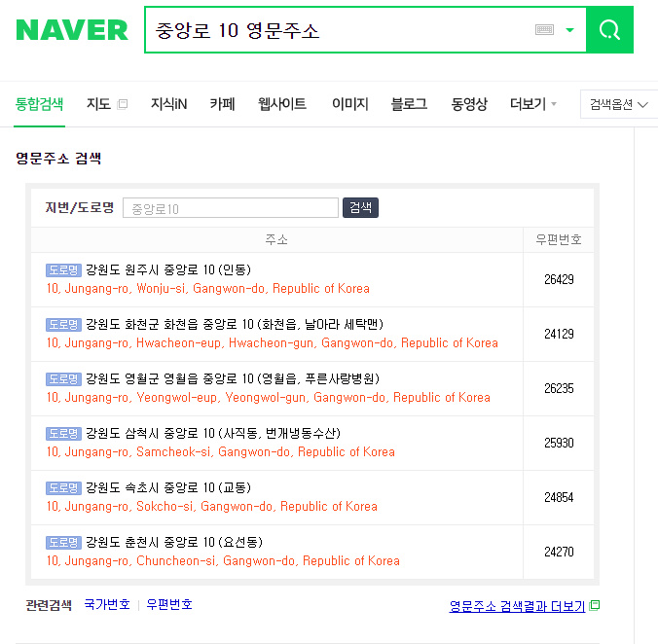Click 도로명 badge of the 춘천시 row

[x=63, y=543]
